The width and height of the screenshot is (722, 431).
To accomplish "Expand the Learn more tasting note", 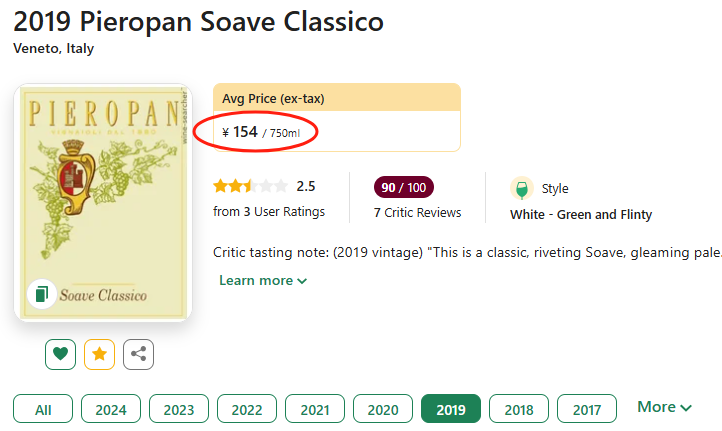I will click(263, 281).
